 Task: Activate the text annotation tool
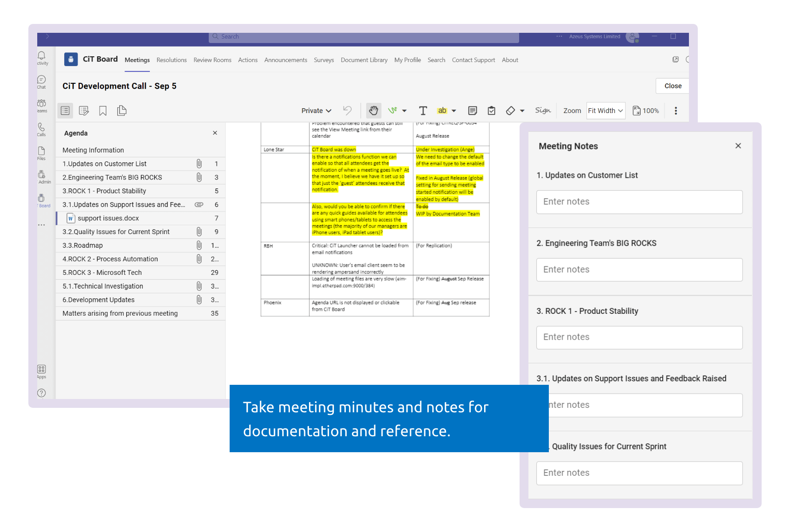click(423, 110)
